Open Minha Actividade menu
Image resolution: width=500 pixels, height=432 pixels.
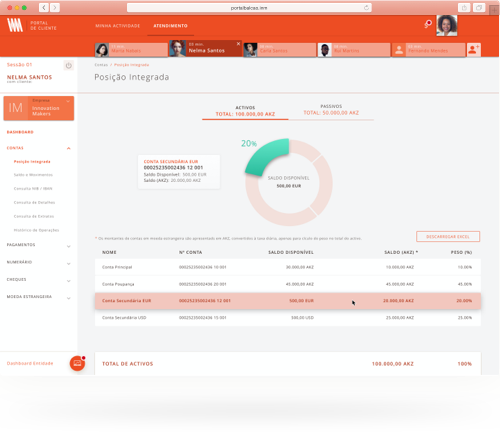(x=118, y=26)
